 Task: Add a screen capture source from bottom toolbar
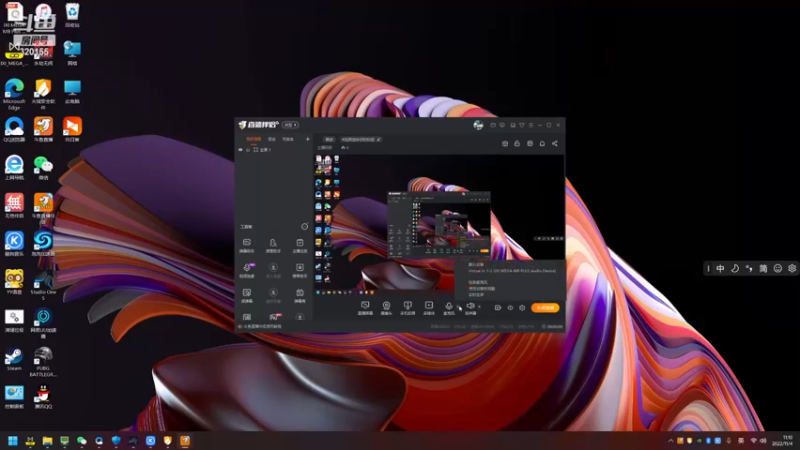(x=365, y=308)
